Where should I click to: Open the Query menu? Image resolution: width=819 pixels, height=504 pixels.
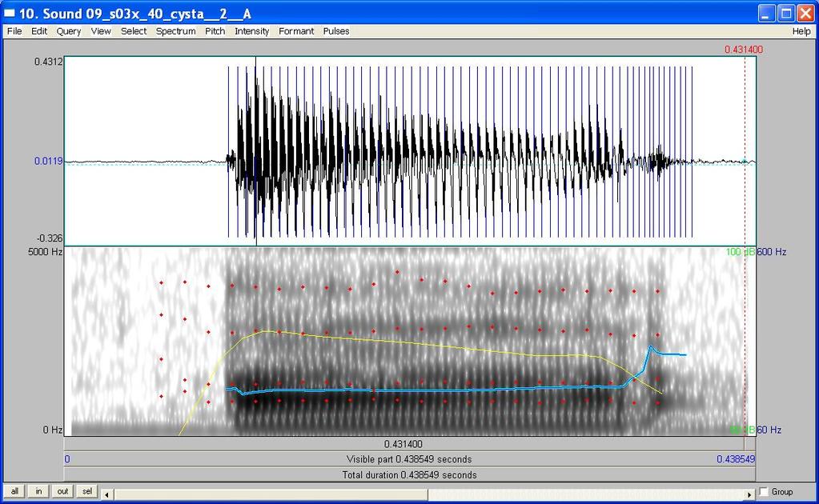[x=69, y=31]
